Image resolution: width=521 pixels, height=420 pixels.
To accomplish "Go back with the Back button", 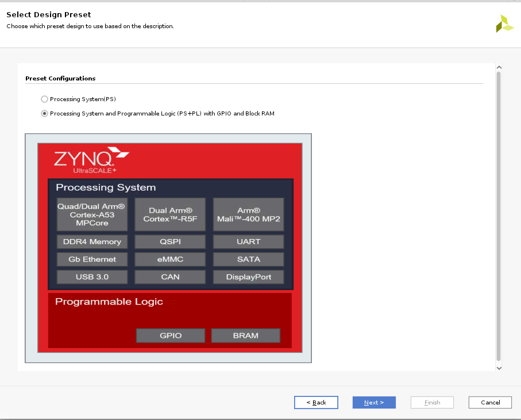I will pos(316,402).
